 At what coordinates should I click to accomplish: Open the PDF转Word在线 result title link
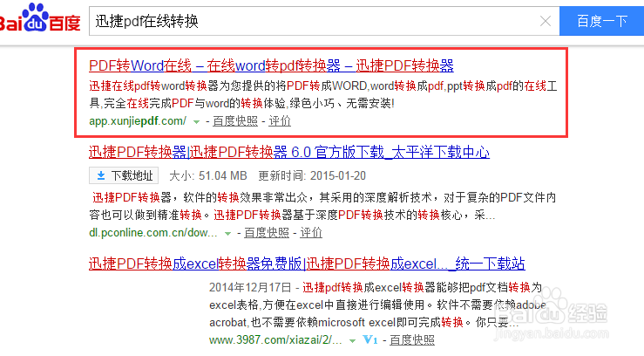271,65
